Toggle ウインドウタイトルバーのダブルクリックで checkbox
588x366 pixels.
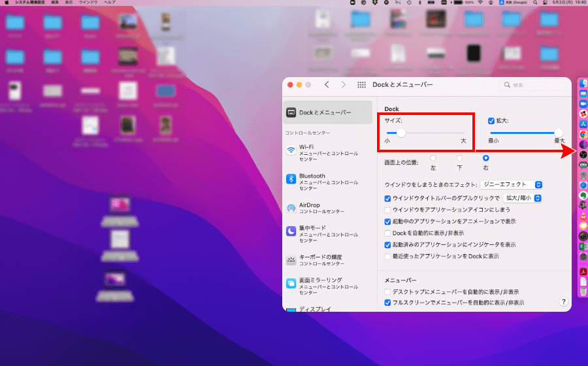coord(387,199)
